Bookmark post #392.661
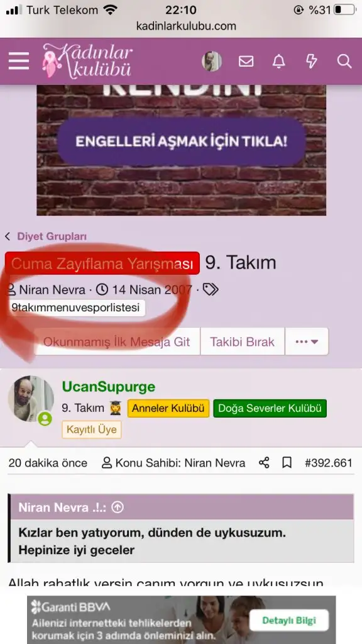 (287, 463)
